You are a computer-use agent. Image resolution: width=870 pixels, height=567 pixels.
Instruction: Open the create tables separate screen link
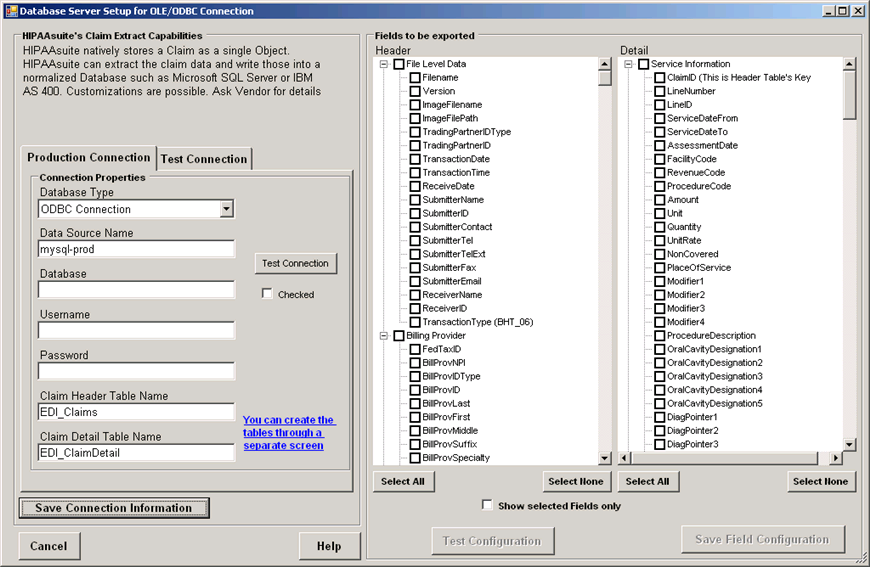point(289,433)
